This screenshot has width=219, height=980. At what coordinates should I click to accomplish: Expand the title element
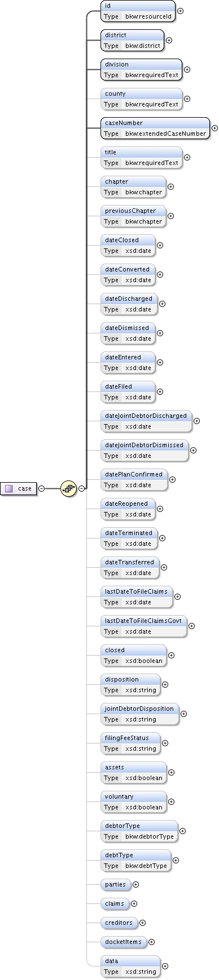tap(187, 157)
